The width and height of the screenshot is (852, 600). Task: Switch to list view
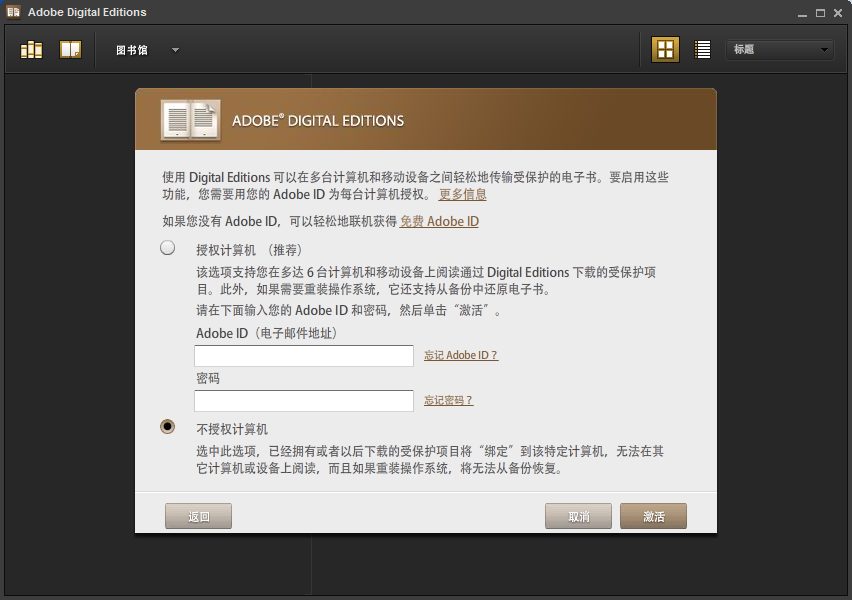click(x=701, y=48)
